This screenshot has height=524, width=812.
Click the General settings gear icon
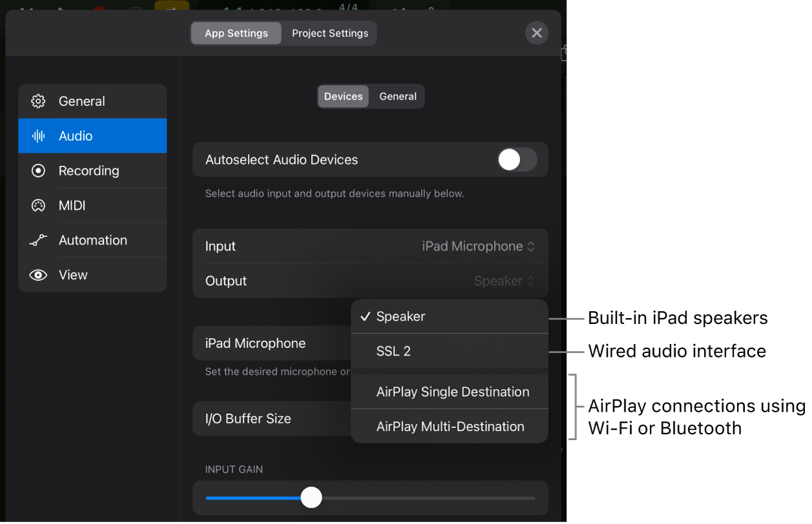pos(39,101)
